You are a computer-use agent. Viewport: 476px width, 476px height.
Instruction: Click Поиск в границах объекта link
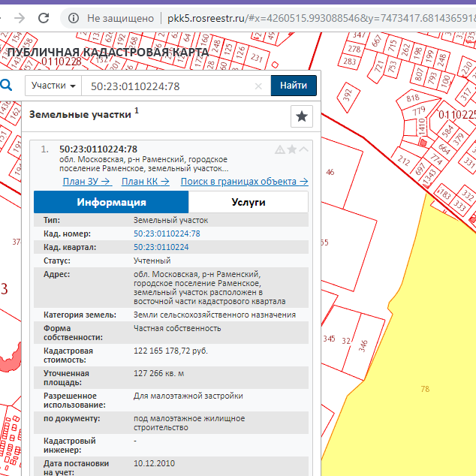pos(244,181)
